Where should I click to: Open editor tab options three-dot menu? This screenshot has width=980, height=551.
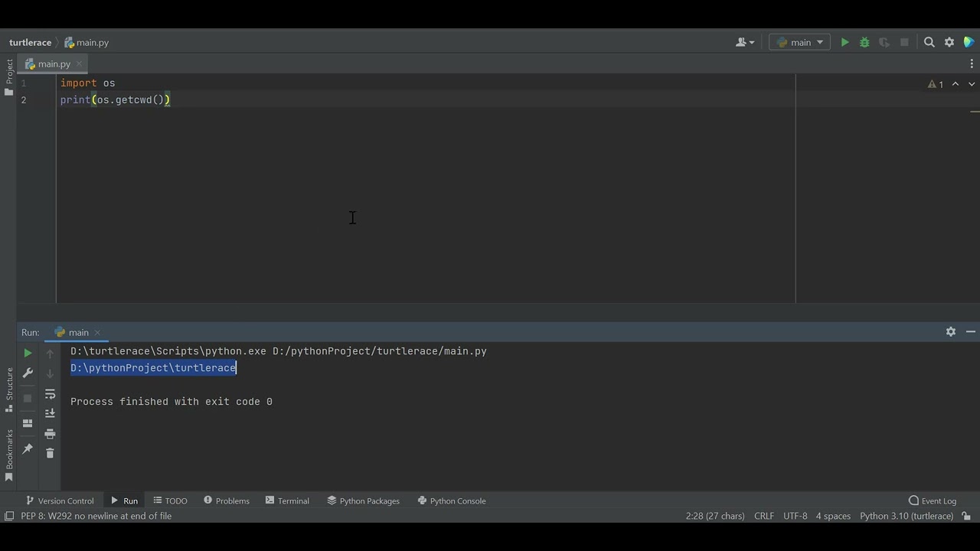[971, 64]
